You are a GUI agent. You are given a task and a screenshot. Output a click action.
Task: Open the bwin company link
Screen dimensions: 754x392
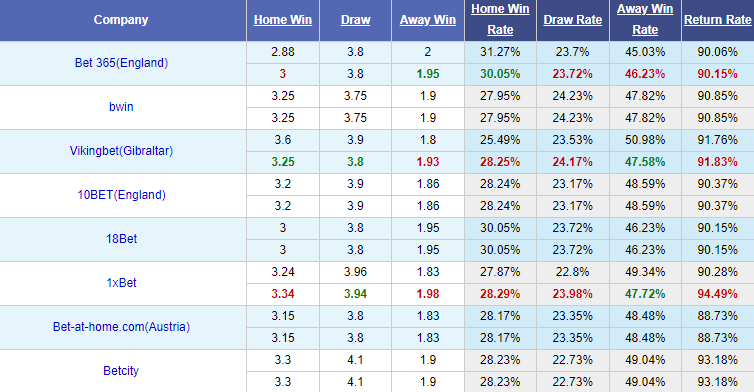[x=121, y=107]
